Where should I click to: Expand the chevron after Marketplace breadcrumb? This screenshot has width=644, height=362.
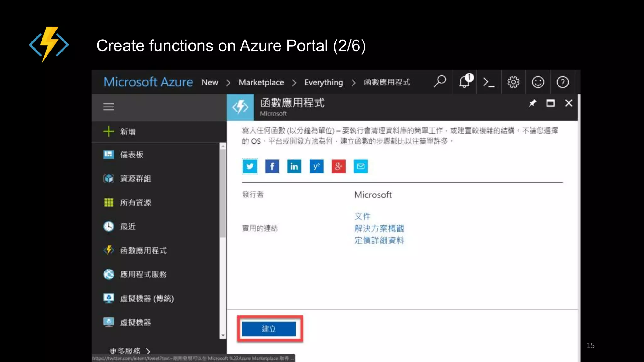coord(294,83)
